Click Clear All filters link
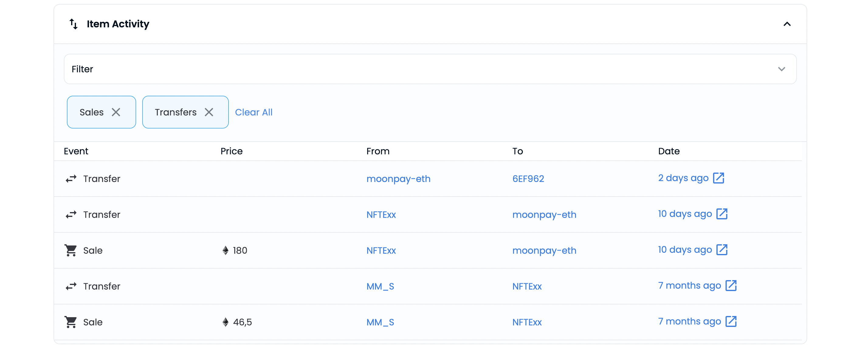868x350 pixels. click(x=253, y=112)
